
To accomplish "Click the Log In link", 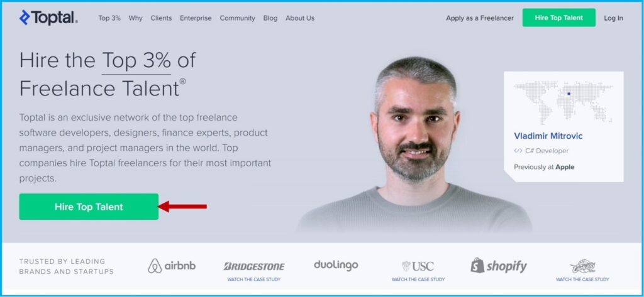I will click(x=613, y=18).
